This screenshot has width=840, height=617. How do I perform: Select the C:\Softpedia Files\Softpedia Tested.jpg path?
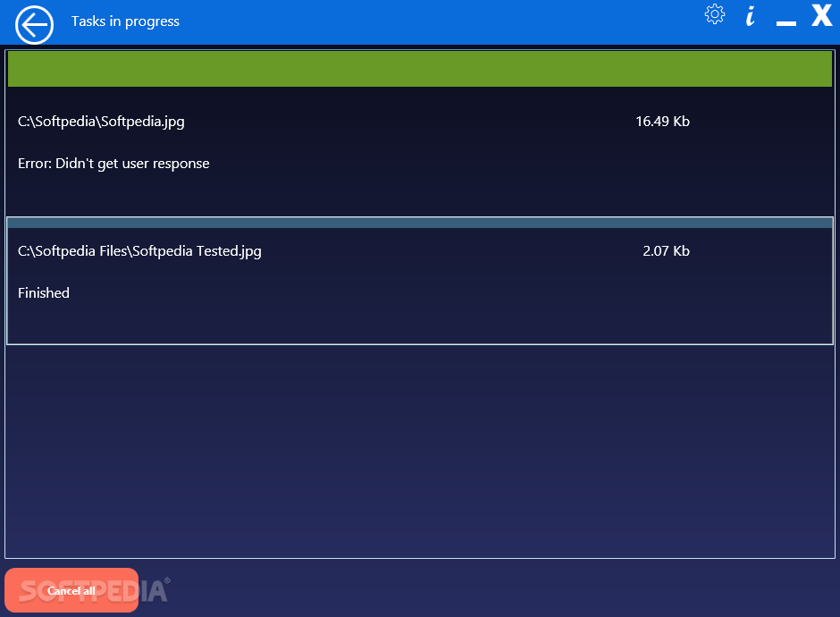pos(139,251)
